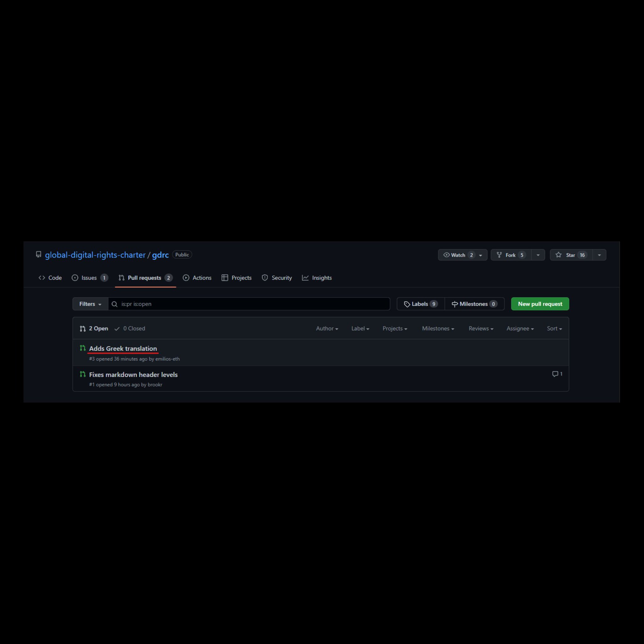Screen dimensions: 644x644
Task: Switch to the Actions tab
Action: 197,278
